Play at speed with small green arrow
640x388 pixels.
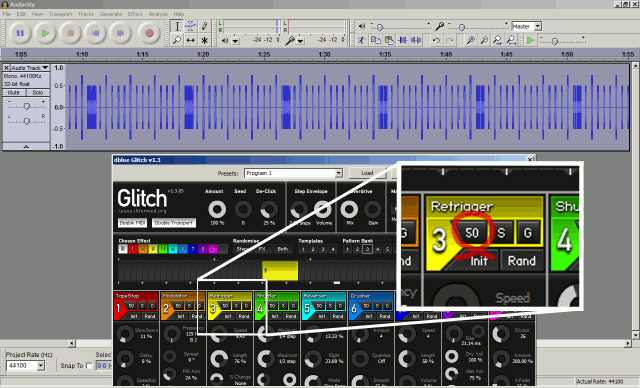530,40
